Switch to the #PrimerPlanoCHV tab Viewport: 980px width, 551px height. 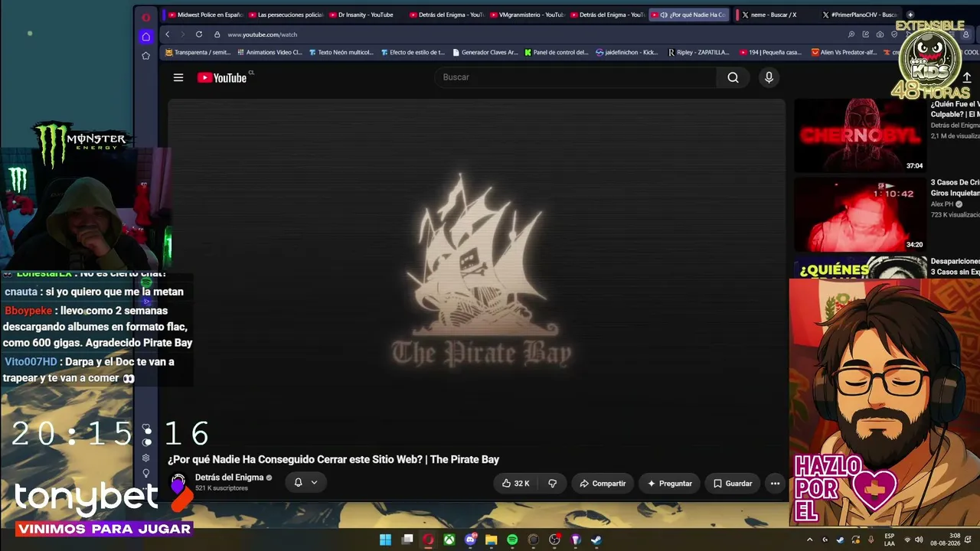pyautogui.click(x=861, y=15)
